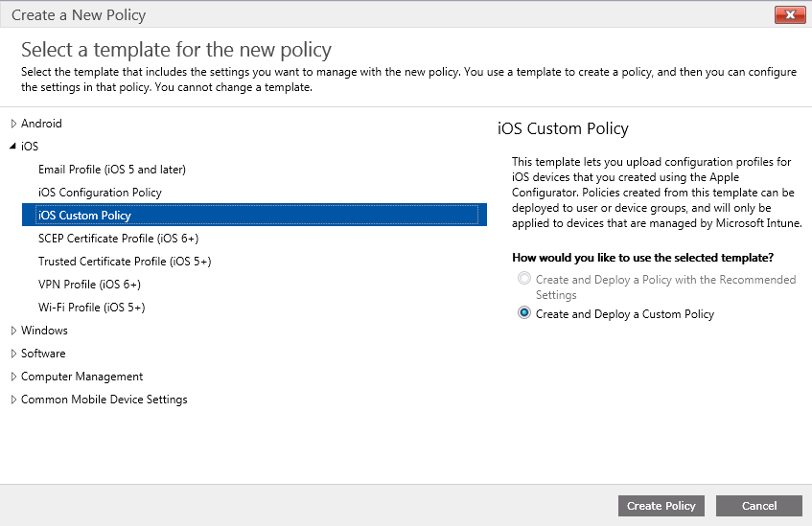Select Wi-Fi Profile (iOS 5+)
812x526 pixels.
pos(92,308)
